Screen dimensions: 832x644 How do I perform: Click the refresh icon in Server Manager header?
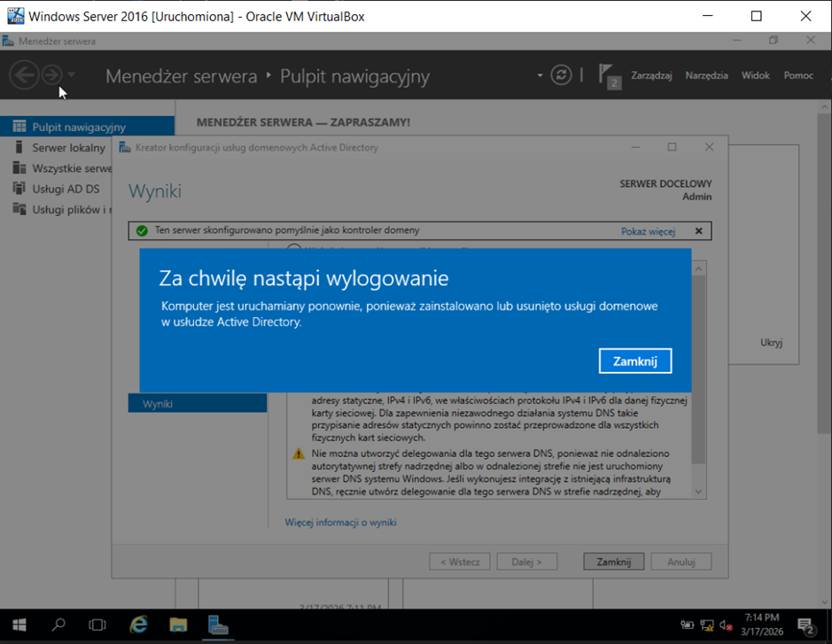coord(561,75)
